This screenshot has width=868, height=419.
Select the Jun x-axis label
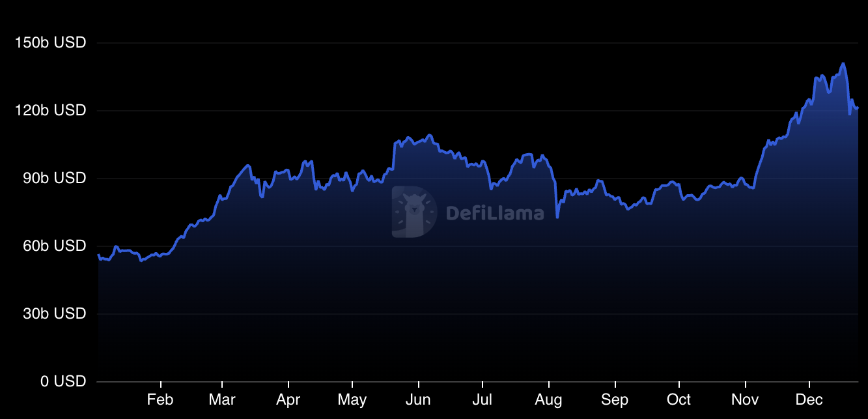[x=418, y=400]
